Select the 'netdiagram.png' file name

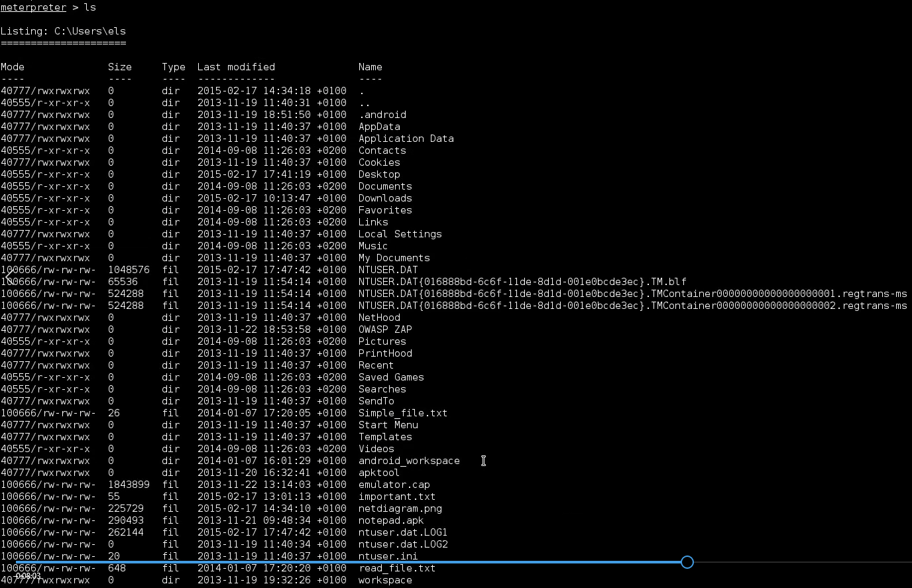(x=400, y=508)
